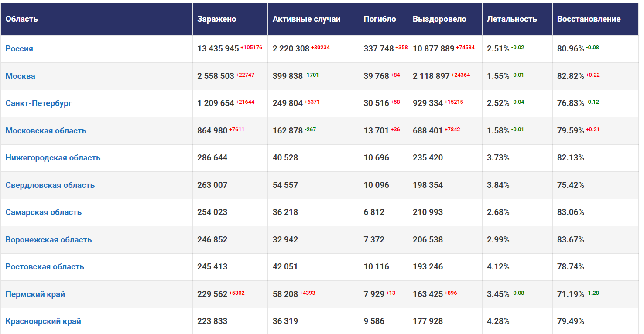This screenshot has width=644, height=334.
Task: Open the Пермский край link
Action: click(x=35, y=294)
